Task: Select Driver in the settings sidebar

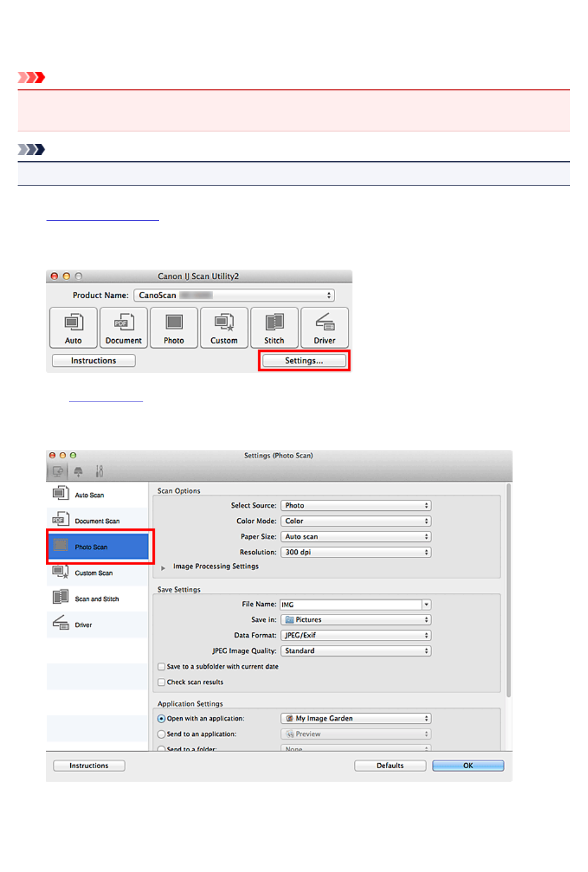Action: coord(97,625)
